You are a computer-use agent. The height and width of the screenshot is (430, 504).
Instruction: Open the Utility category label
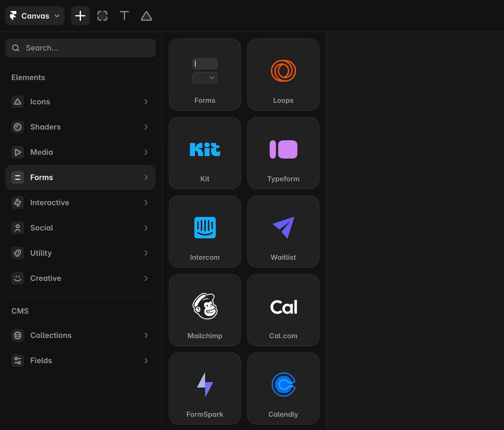(x=41, y=253)
